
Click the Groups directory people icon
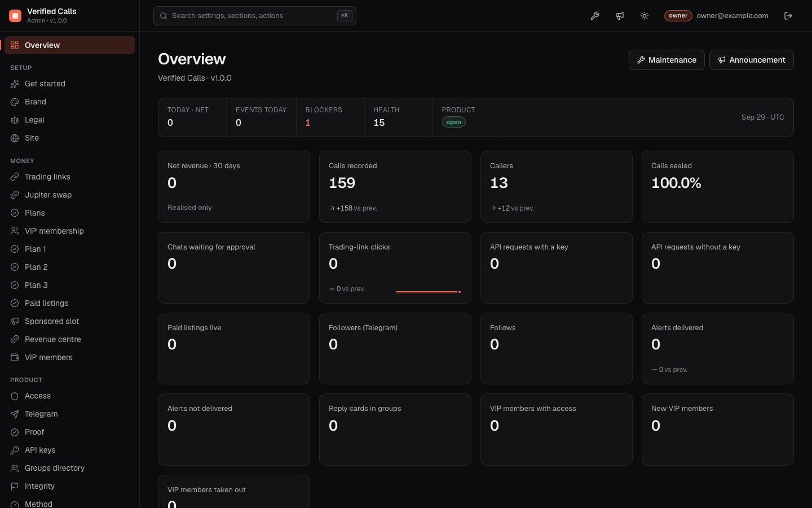click(15, 468)
